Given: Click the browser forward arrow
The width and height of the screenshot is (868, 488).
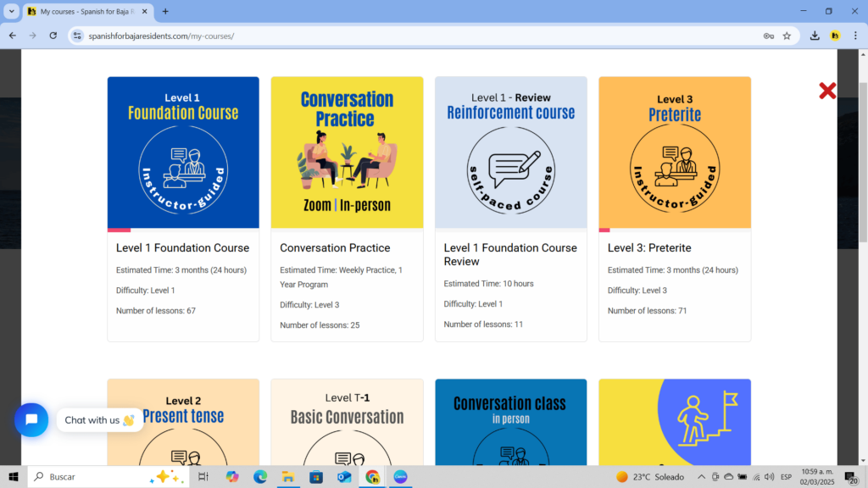Looking at the screenshot, I should click(x=33, y=36).
